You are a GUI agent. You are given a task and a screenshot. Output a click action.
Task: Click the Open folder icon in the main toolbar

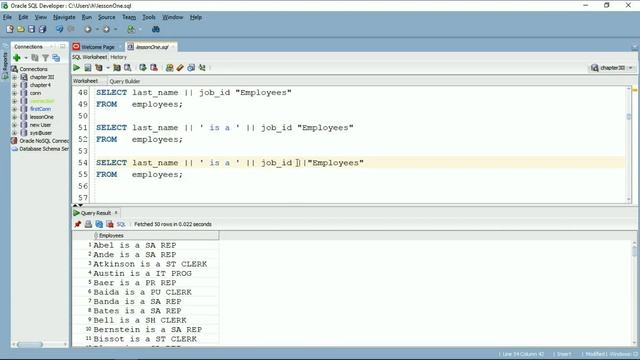click(x=20, y=29)
